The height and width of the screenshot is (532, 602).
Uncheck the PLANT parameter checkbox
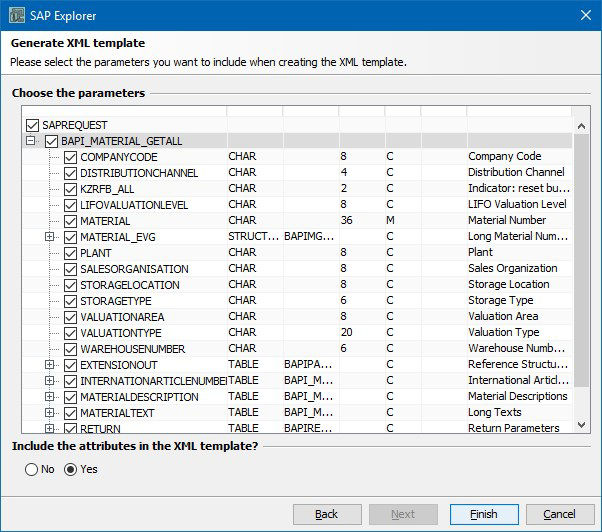pos(70,253)
